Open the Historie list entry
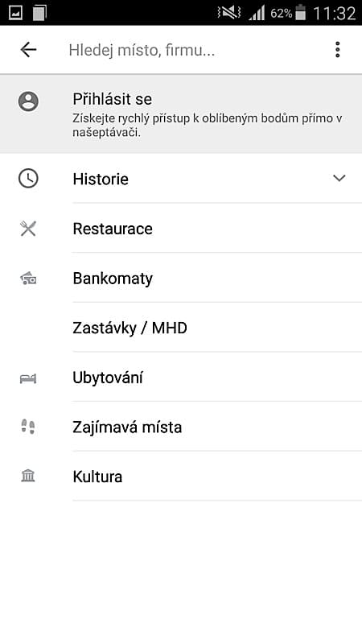Image resolution: width=362 pixels, height=644 pixels. pos(181,179)
